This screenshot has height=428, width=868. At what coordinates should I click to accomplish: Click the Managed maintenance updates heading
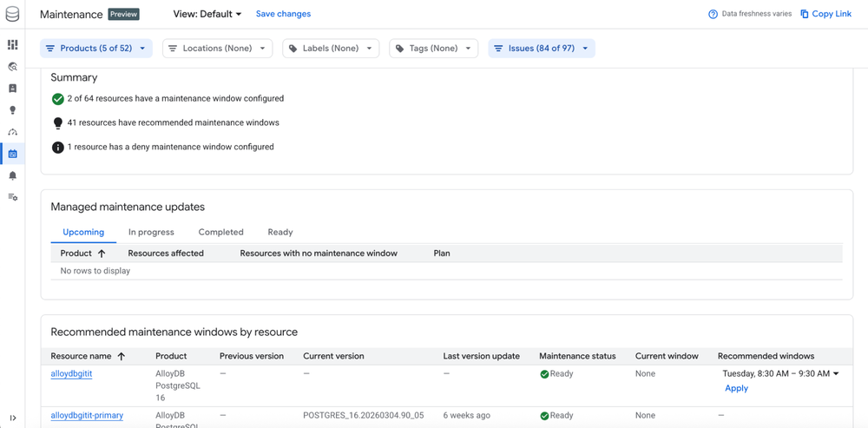[x=128, y=207]
